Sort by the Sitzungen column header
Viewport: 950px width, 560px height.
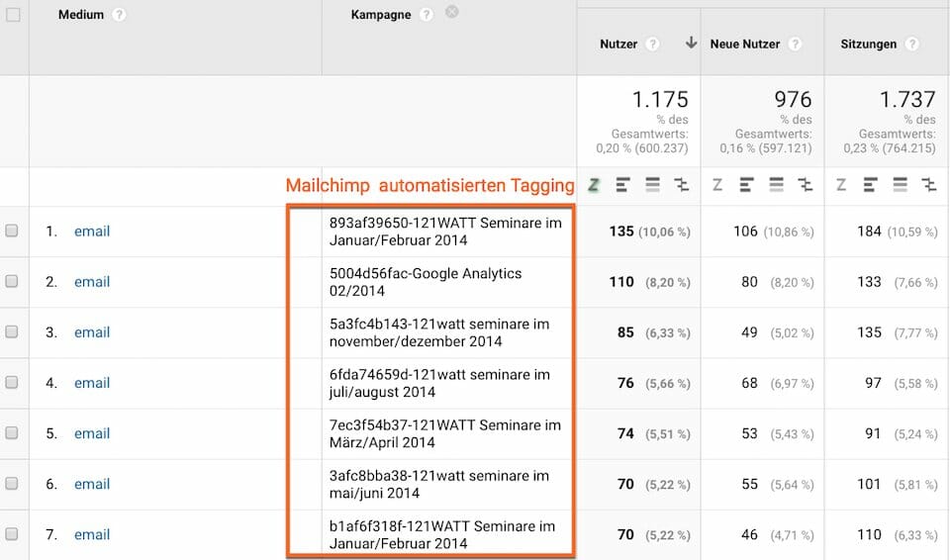point(868,44)
